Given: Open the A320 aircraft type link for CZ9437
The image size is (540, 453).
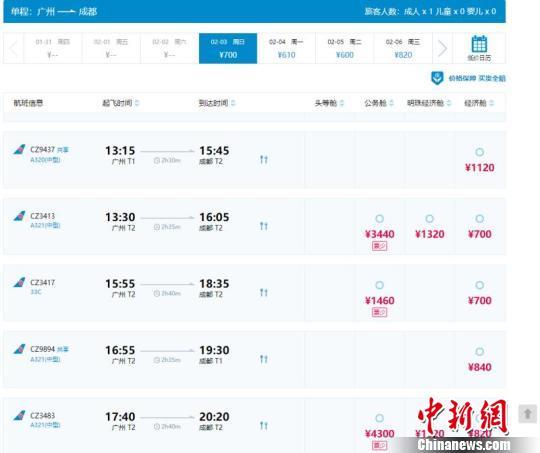Looking at the screenshot, I should [45, 160].
